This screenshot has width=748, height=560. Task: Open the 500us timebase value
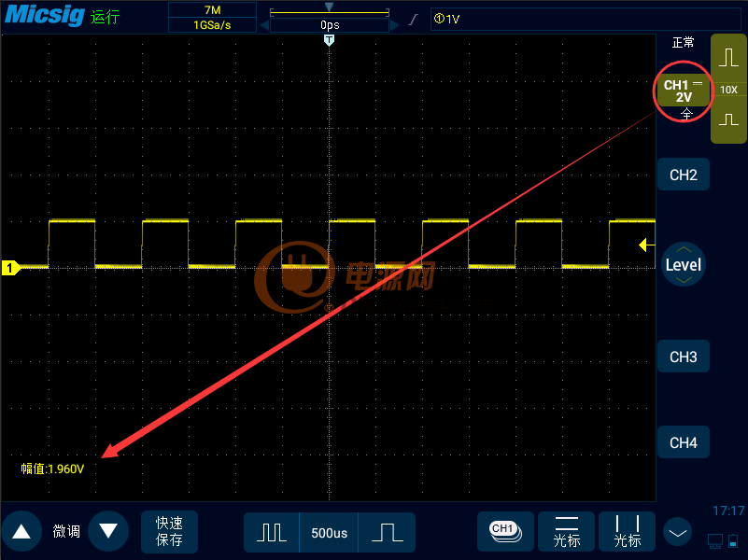tap(329, 532)
